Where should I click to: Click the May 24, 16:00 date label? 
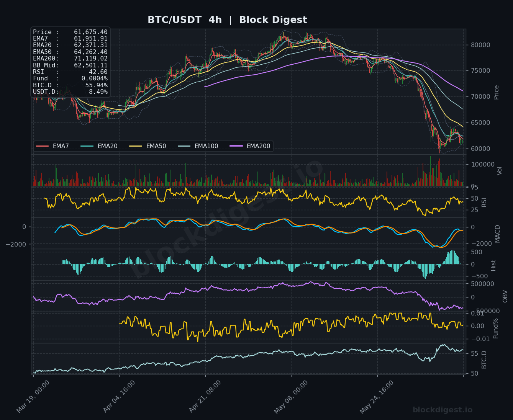[x=377, y=397]
